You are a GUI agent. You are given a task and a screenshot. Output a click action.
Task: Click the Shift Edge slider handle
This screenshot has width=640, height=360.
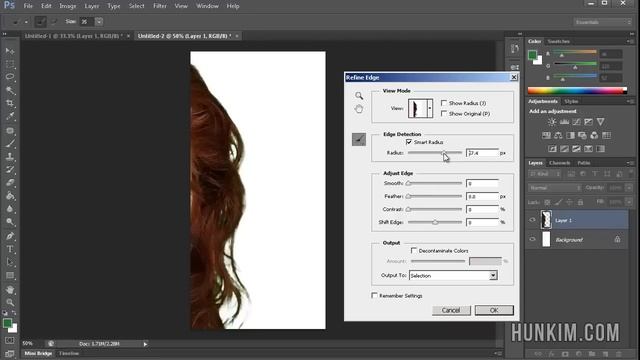[435, 222]
